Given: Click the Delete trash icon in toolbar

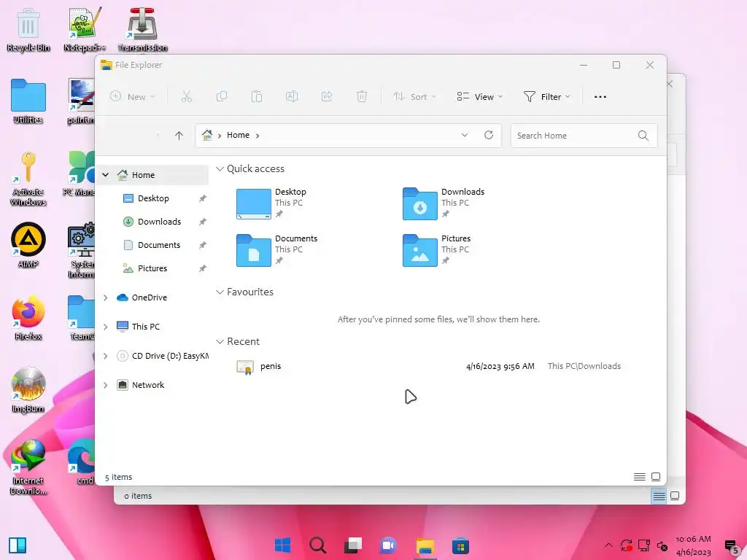Looking at the screenshot, I should tap(362, 97).
